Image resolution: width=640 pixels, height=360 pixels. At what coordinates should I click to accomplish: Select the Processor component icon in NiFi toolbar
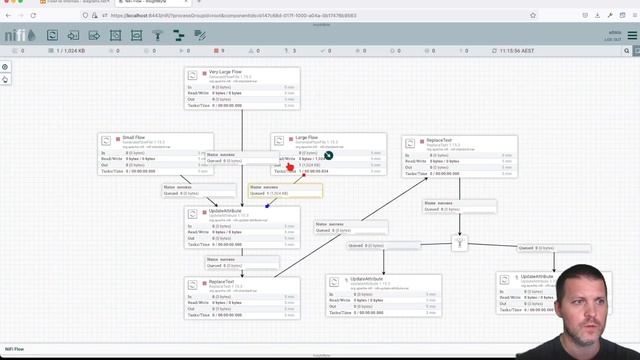(52, 36)
